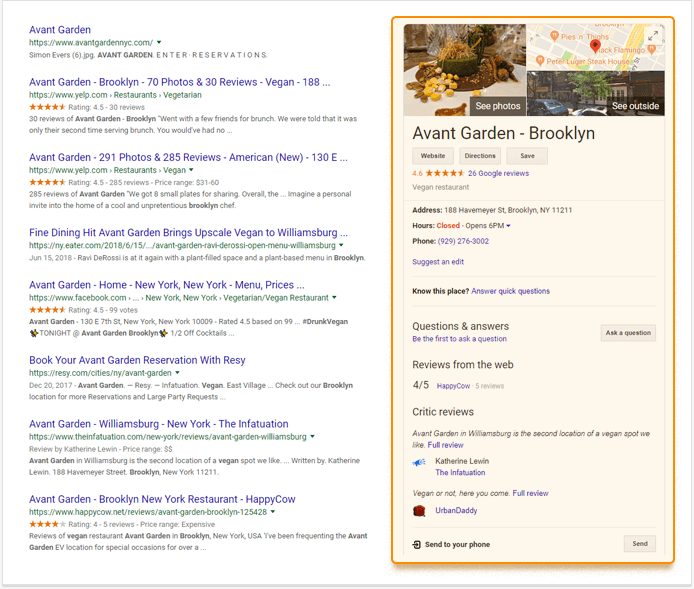Click the Website button in knowledge panel
Image resolution: width=694 pixels, height=589 pixels.
click(x=433, y=156)
